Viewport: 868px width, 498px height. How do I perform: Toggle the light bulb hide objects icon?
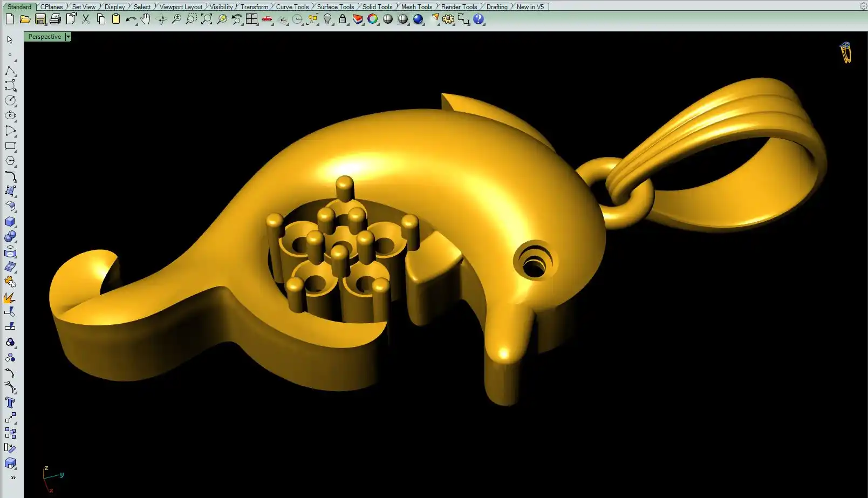click(x=327, y=19)
